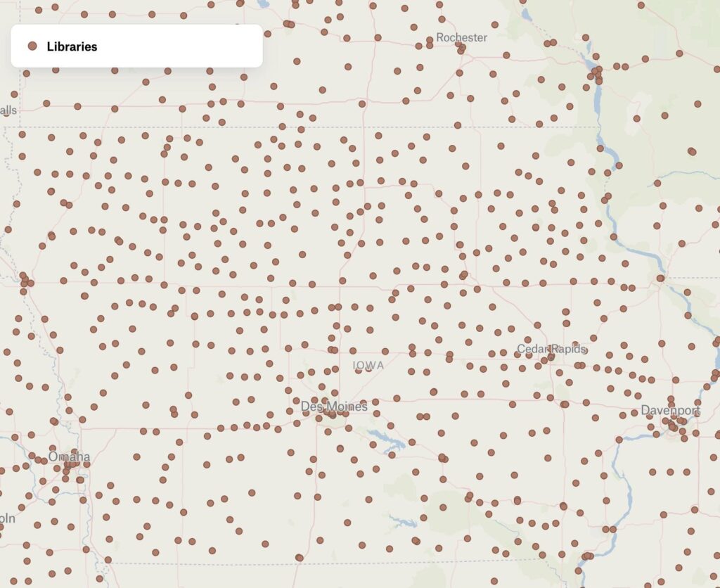Select the Cedar Rapids city label
Viewport: 720px width, 588px height.
pyautogui.click(x=551, y=349)
